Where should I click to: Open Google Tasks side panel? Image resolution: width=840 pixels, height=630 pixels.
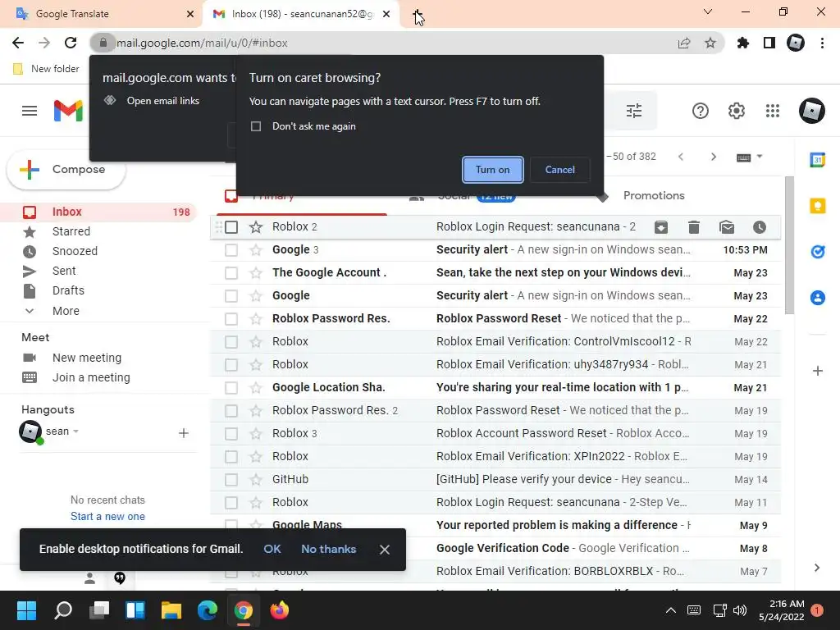point(818,251)
